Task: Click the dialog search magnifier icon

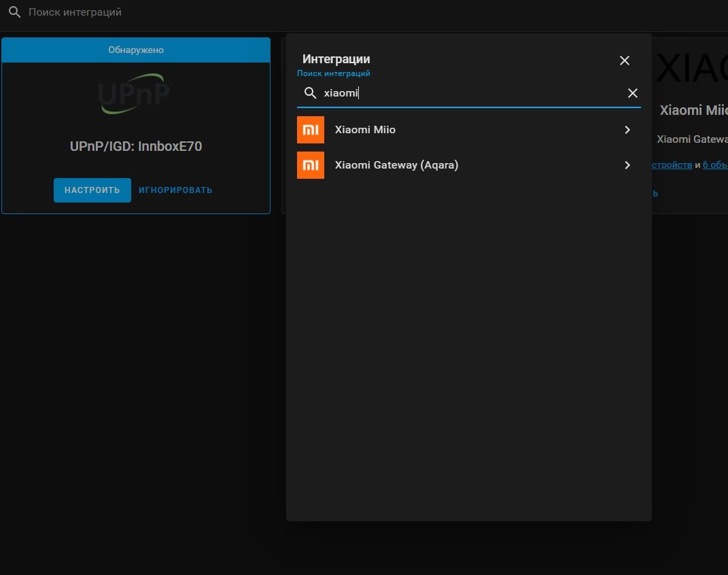Action: coord(310,93)
